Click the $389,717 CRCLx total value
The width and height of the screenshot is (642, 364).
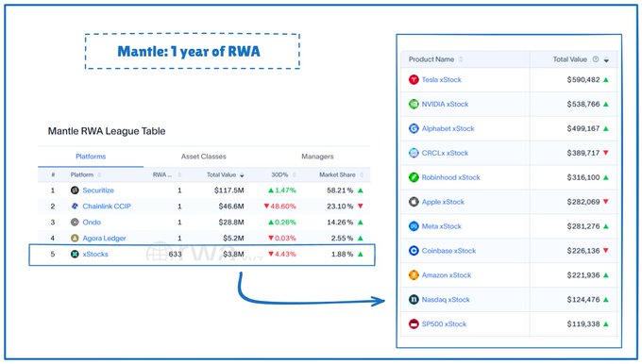[x=583, y=153]
